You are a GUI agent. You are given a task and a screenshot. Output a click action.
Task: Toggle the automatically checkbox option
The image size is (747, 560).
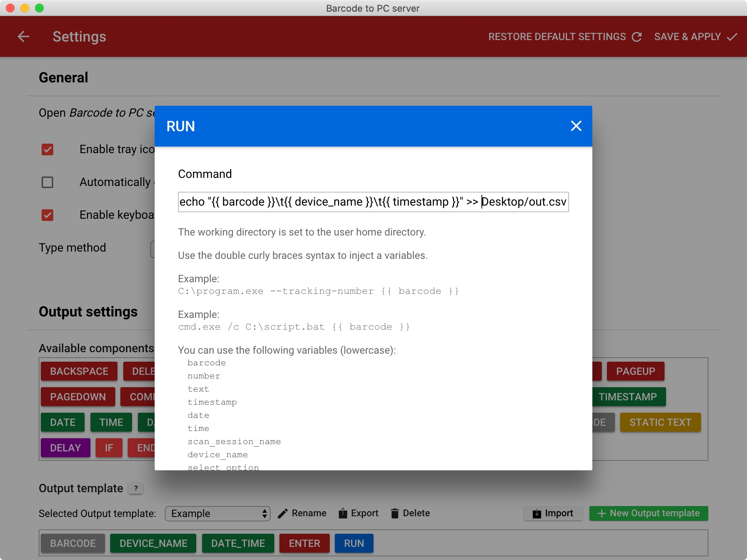click(x=47, y=182)
